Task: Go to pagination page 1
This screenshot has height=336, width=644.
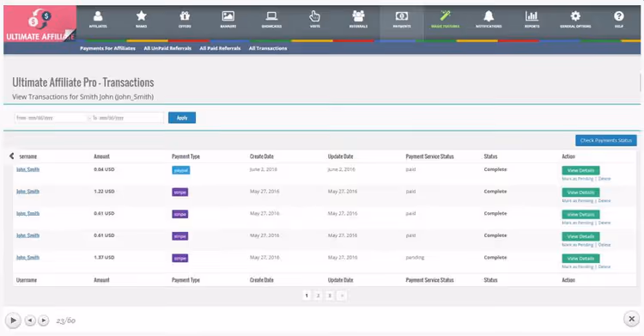Action: tap(307, 296)
